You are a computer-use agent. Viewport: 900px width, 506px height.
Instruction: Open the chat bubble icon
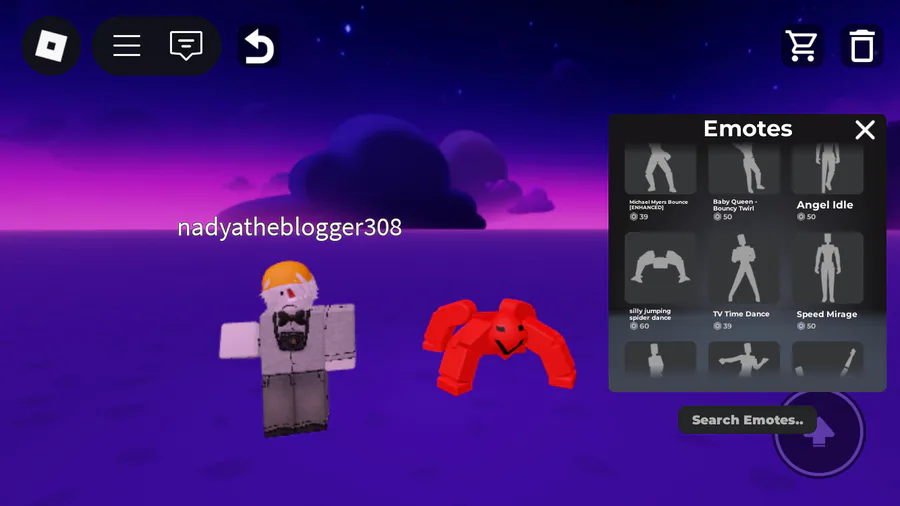[186, 46]
